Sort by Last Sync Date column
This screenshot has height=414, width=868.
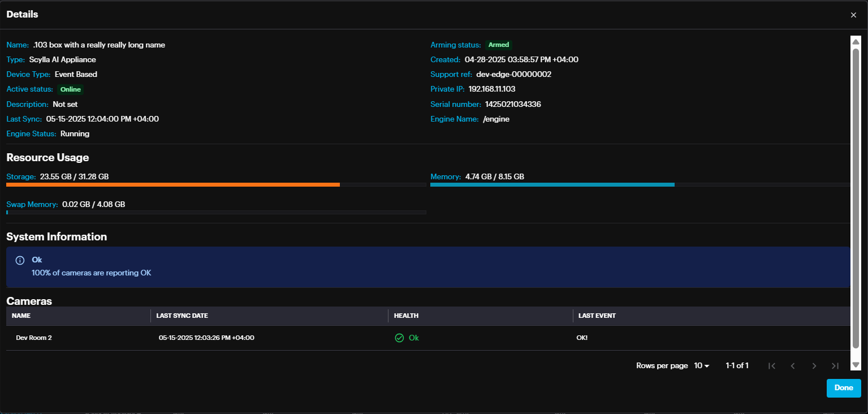tap(182, 316)
